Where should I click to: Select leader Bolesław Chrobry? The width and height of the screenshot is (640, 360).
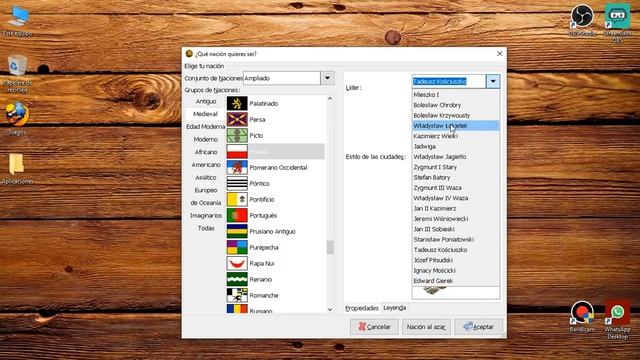point(456,105)
